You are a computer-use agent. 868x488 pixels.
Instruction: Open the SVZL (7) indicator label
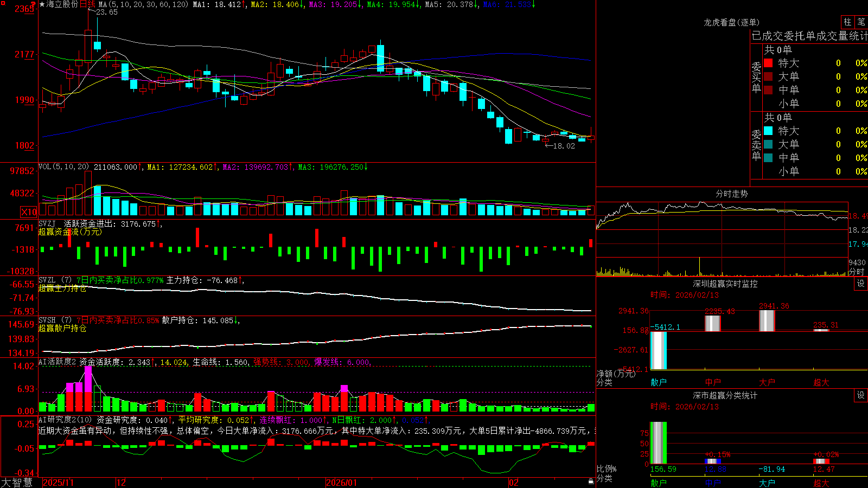(x=55, y=280)
